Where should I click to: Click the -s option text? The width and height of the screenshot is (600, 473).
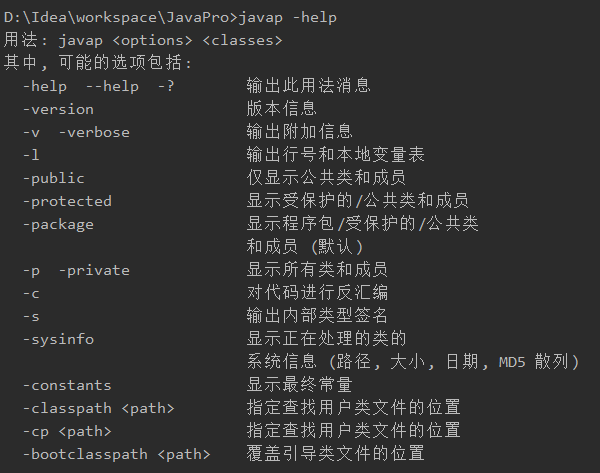point(31,316)
